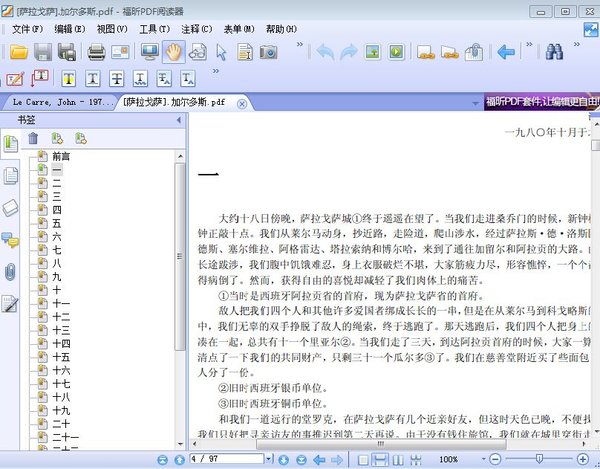Screen dimensions: 600x469
Task: Open the Layers panel in the sidebar
Action: [x=10, y=208]
